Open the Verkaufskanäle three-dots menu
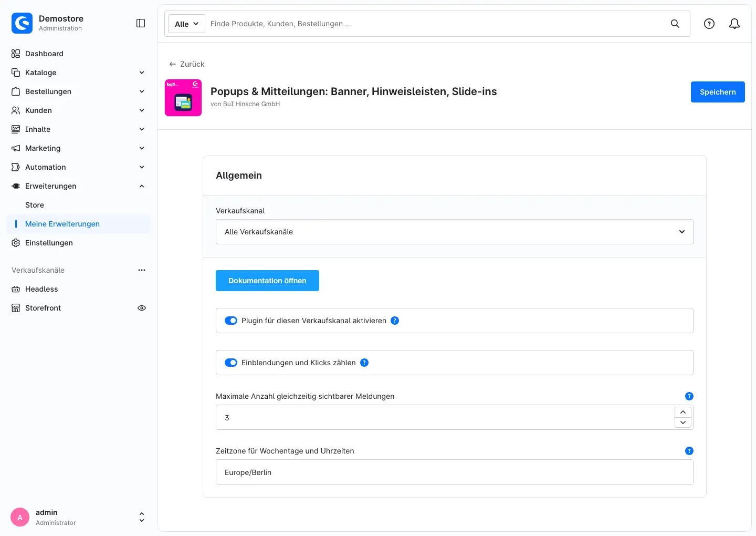 click(x=142, y=270)
